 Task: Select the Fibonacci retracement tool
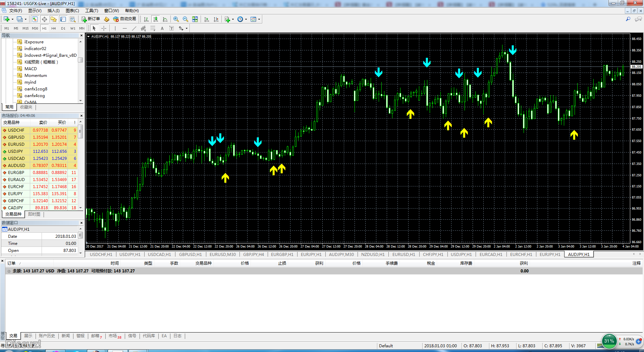153,28
